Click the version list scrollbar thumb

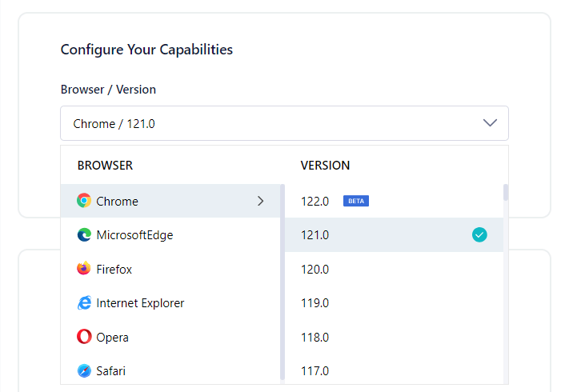tap(506, 192)
